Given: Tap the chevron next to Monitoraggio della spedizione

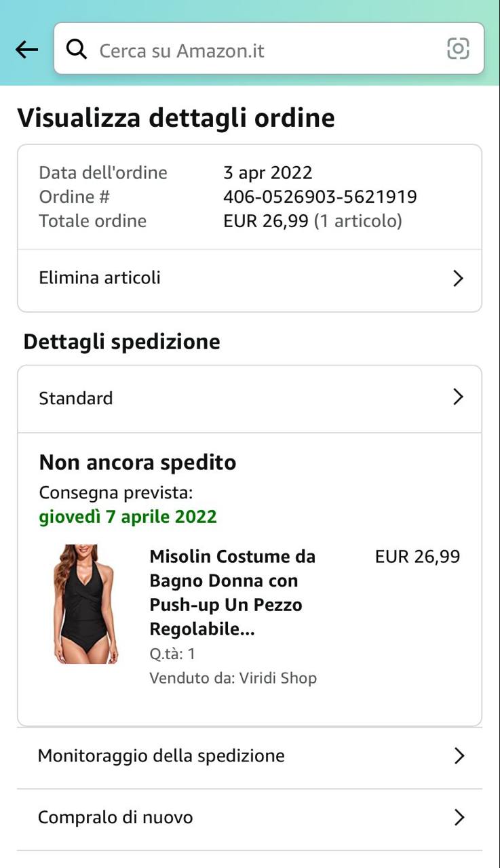Looking at the screenshot, I should pos(459,756).
